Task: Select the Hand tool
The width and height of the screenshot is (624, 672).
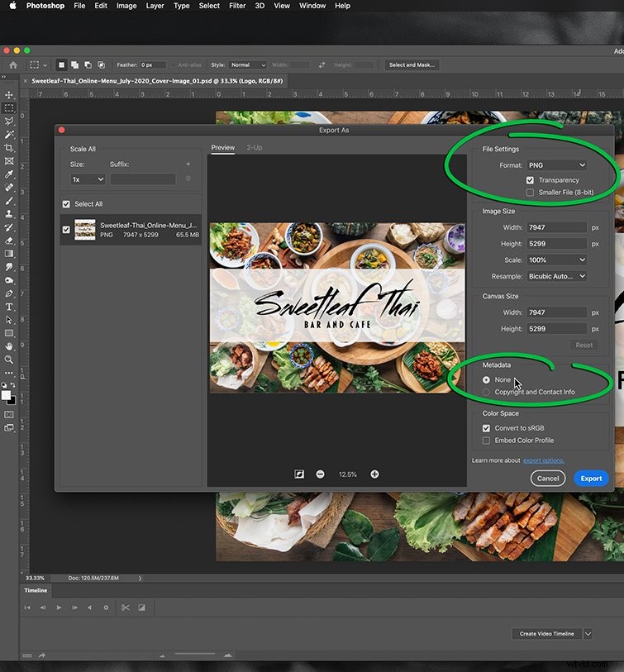Action: click(x=8, y=346)
